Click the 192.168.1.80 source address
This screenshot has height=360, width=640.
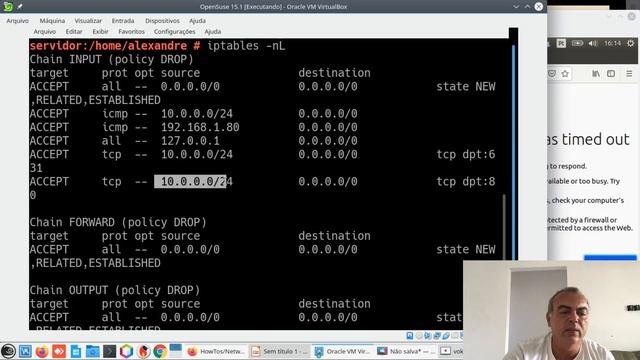click(200, 127)
